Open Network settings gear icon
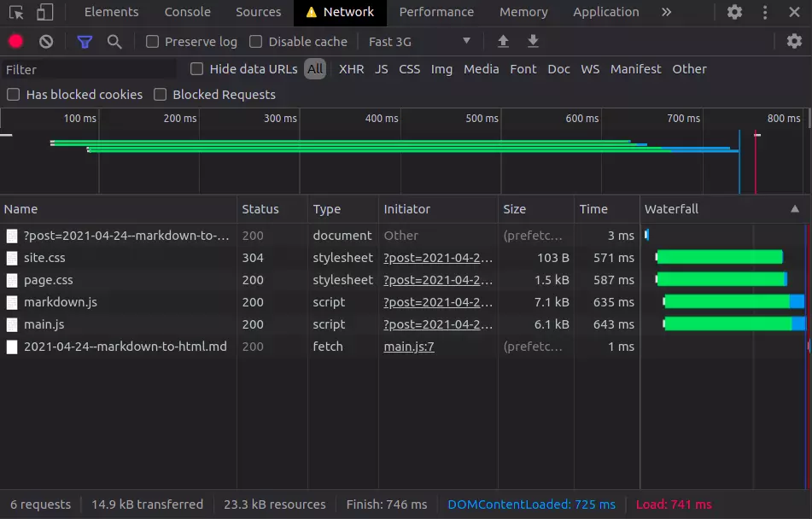Viewport: 812px width, 519px height. pos(794,42)
